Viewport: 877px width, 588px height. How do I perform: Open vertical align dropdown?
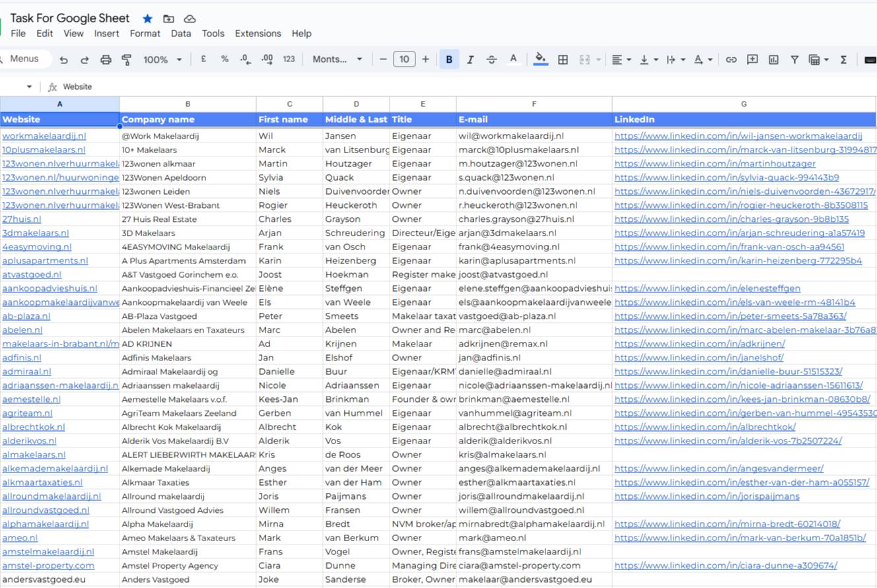click(649, 59)
